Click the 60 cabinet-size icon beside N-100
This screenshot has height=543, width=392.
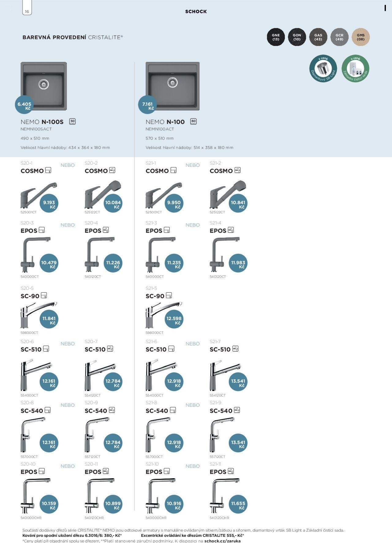coord(193,121)
